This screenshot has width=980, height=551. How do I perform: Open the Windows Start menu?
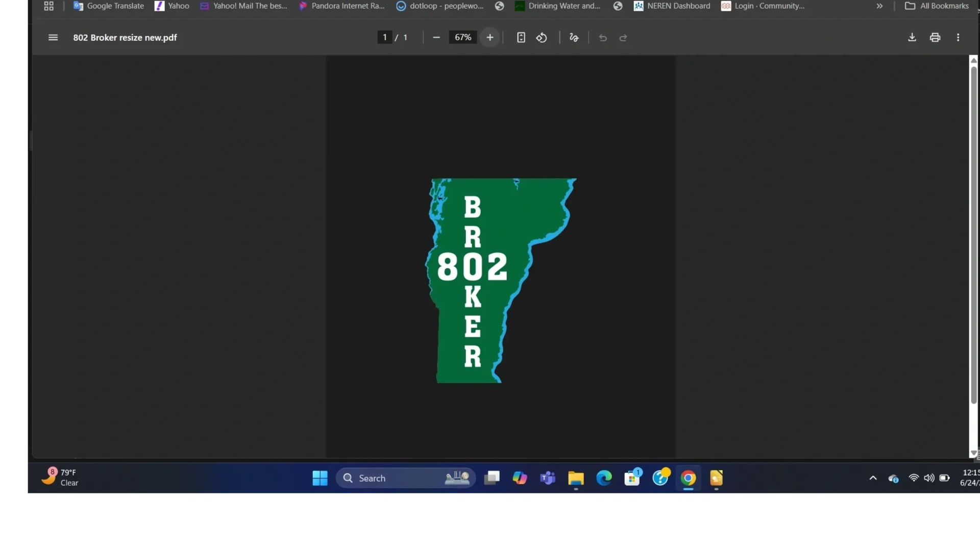click(x=320, y=478)
